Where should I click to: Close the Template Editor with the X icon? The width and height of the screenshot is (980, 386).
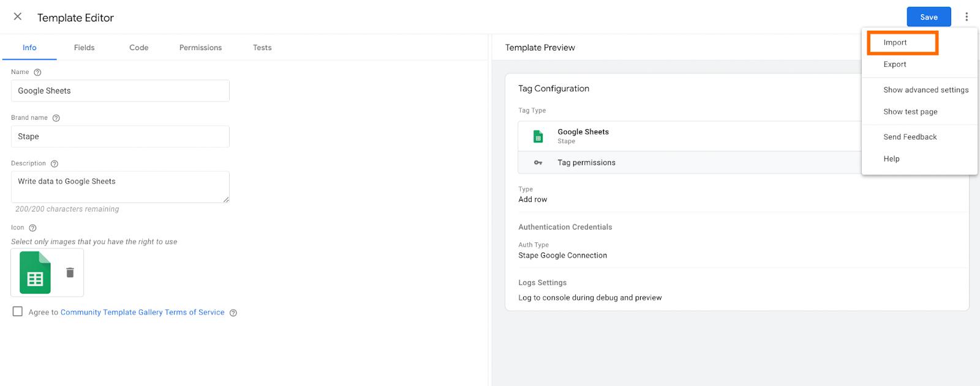pyautogui.click(x=18, y=17)
